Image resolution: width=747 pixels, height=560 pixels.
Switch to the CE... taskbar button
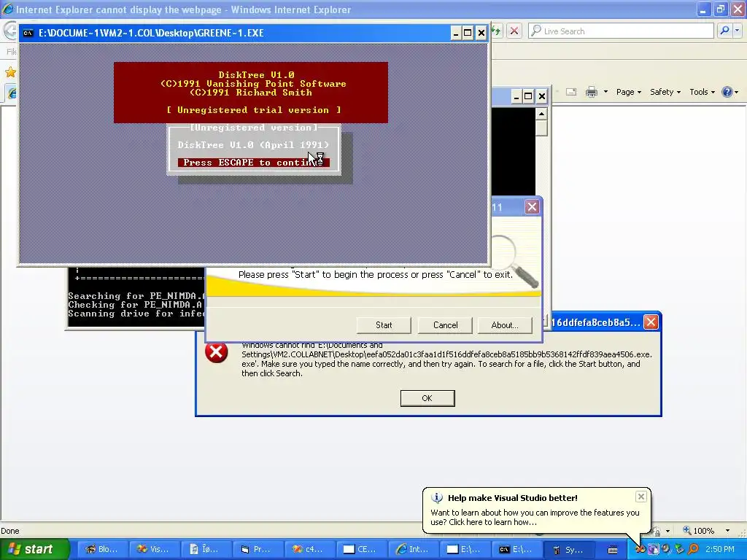pyautogui.click(x=362, y=549)
